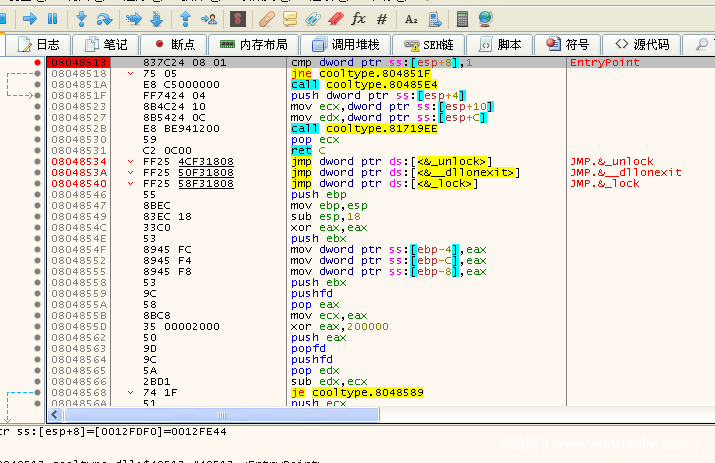This screenshot has height=463, width=715.
Task: Show functions list via the fx icon
Action: [x=358, y=18]
